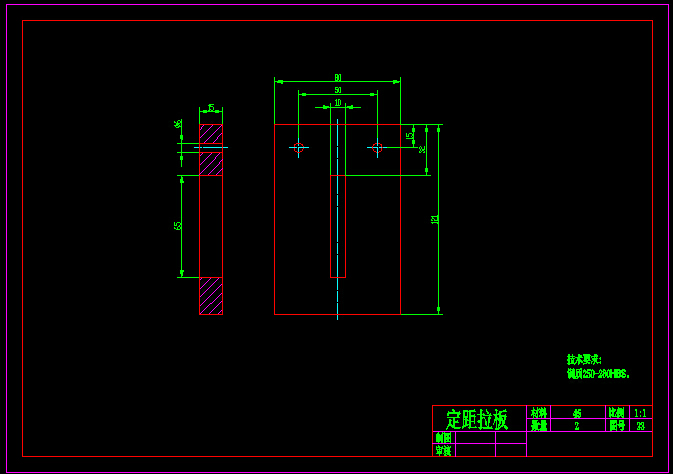Select the 定距拉板 title text
Viewport: 673px width, 474px height.
[x=477, y=419]
